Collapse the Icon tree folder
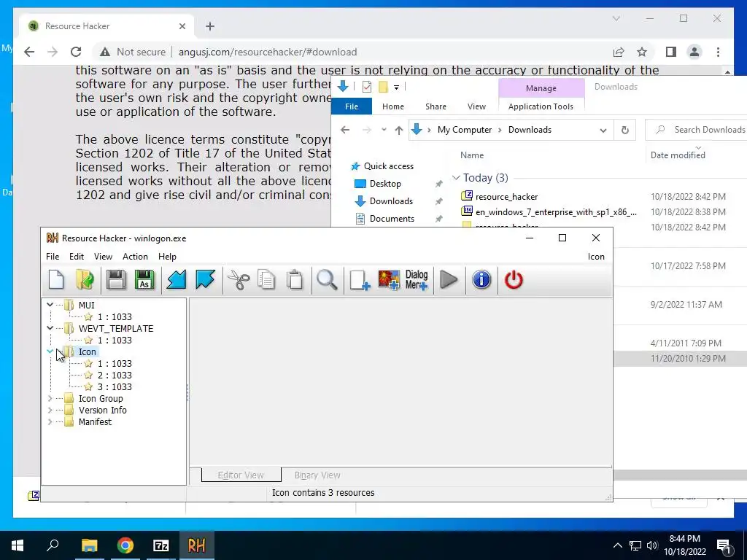Screen dimensions: 747x560 point(50,351)
